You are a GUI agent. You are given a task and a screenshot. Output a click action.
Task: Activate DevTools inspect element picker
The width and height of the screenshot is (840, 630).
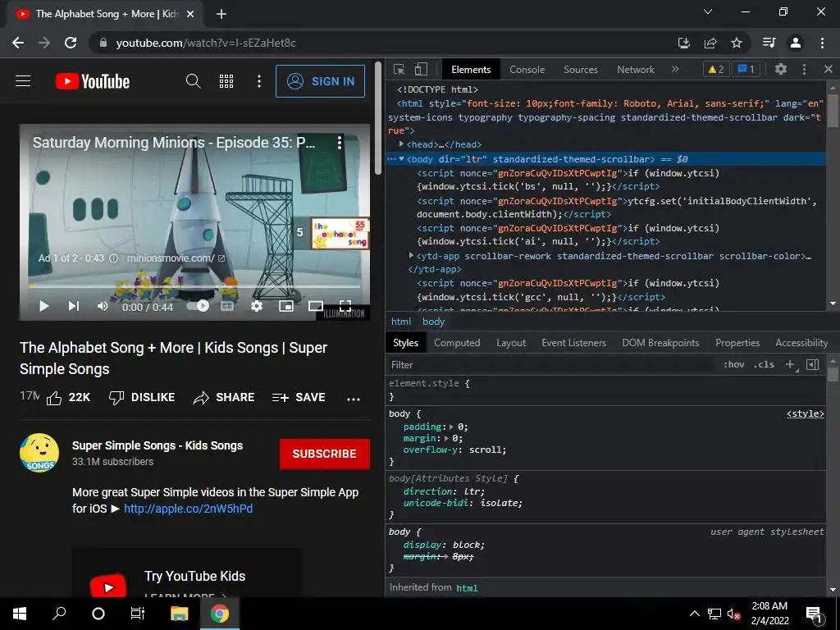[x=399, y=69]
